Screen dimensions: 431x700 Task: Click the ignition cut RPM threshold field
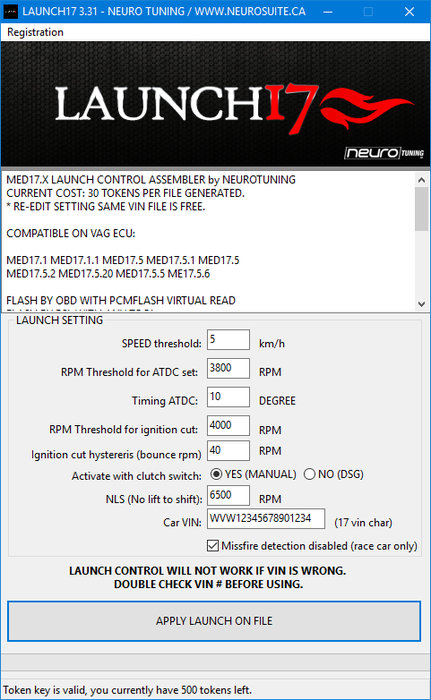click(x=228, y=425)
